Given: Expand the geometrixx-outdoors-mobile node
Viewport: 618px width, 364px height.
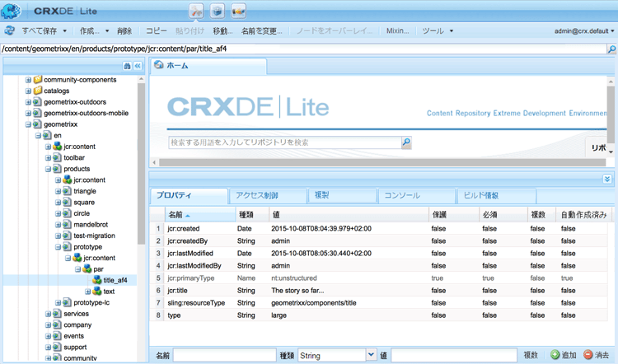Looking at the screenshot, I should 28,114.
